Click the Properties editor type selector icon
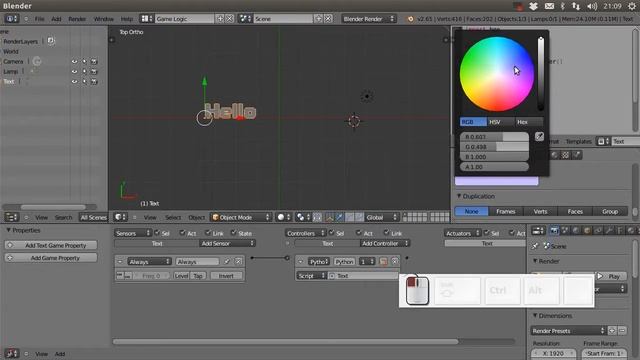The height and width of the screenshot is (360, 640). tap(538, 231)
